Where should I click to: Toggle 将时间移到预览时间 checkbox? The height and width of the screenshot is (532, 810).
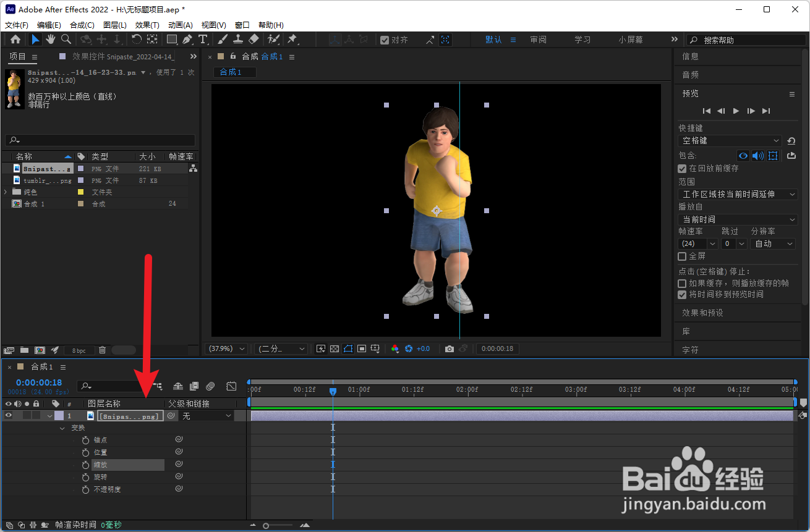click(682, 294)
